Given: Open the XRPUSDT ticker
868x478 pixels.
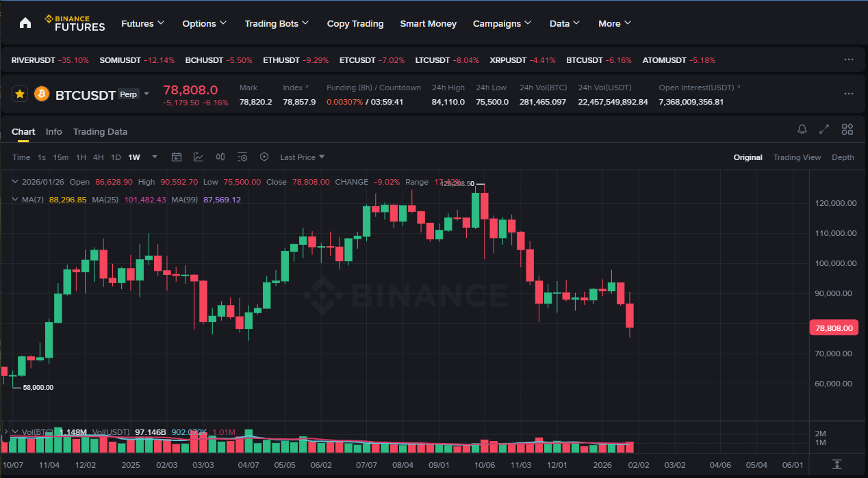Looking at the screenshot, I should 523,60.
